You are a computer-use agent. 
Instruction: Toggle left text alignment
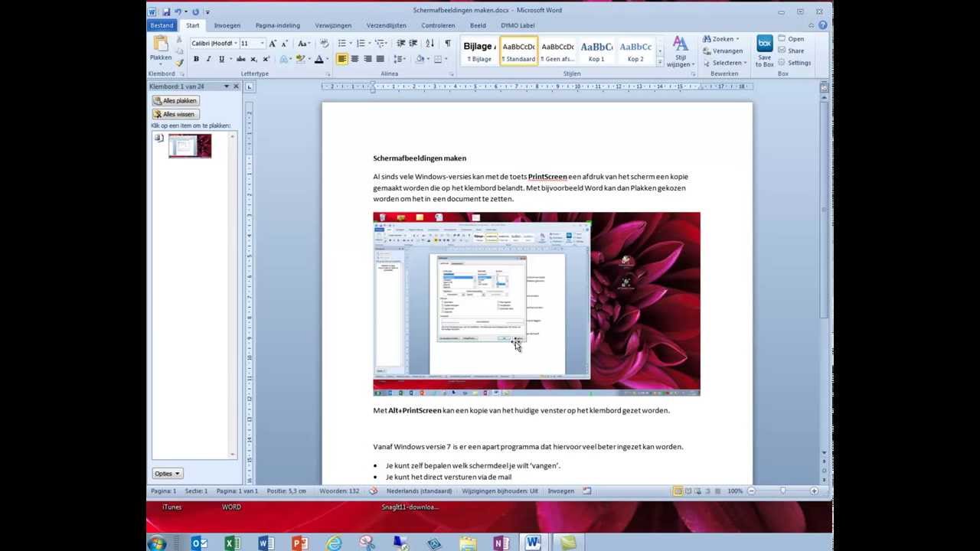click(x=342, y=59)
